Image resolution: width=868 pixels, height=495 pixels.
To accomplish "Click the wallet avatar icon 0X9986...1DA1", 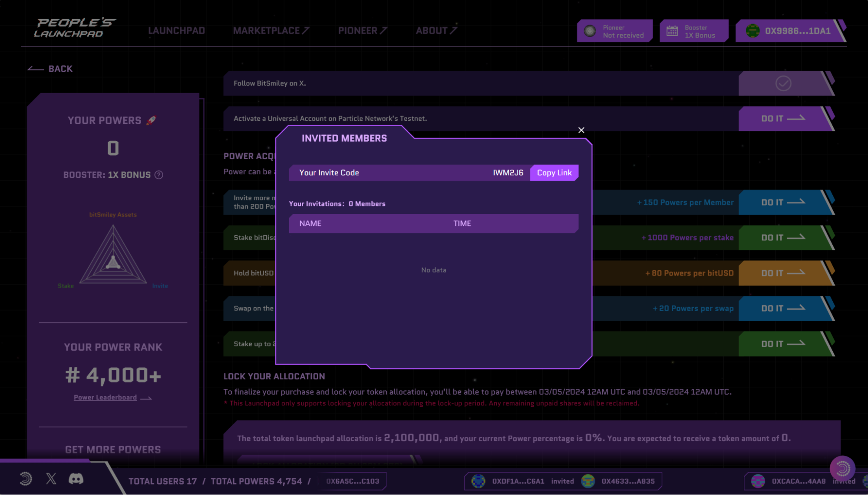I will (752, 31).
